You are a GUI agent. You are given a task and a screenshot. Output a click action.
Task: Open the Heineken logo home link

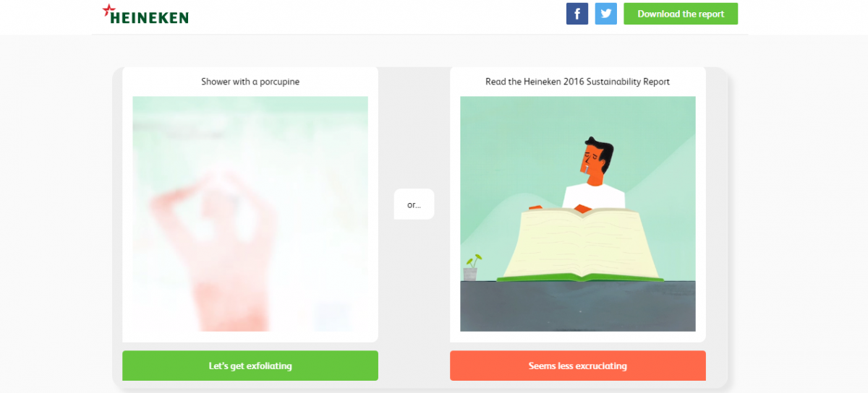point(145,14)
